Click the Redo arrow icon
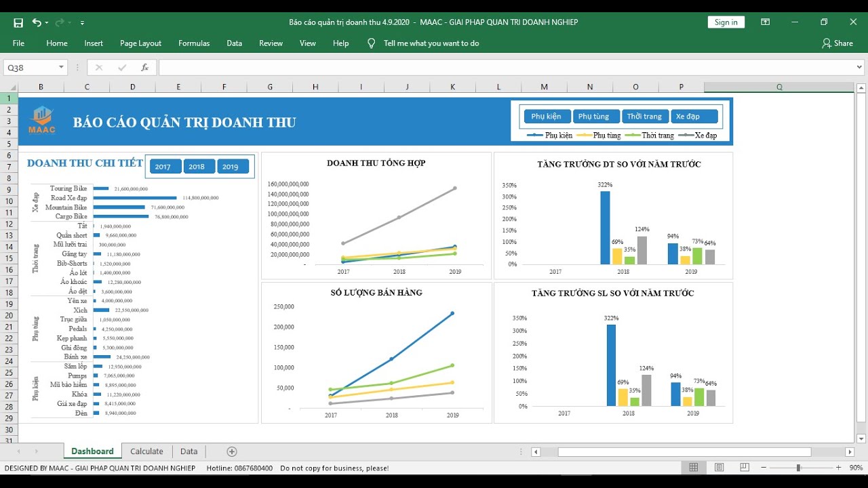The image size is (868, 488). [61, 22]
